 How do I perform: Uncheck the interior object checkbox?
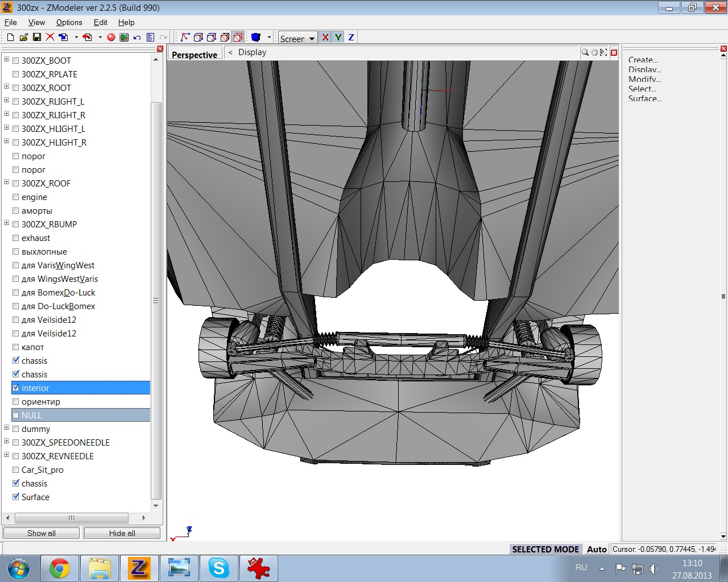pos(16,388)
